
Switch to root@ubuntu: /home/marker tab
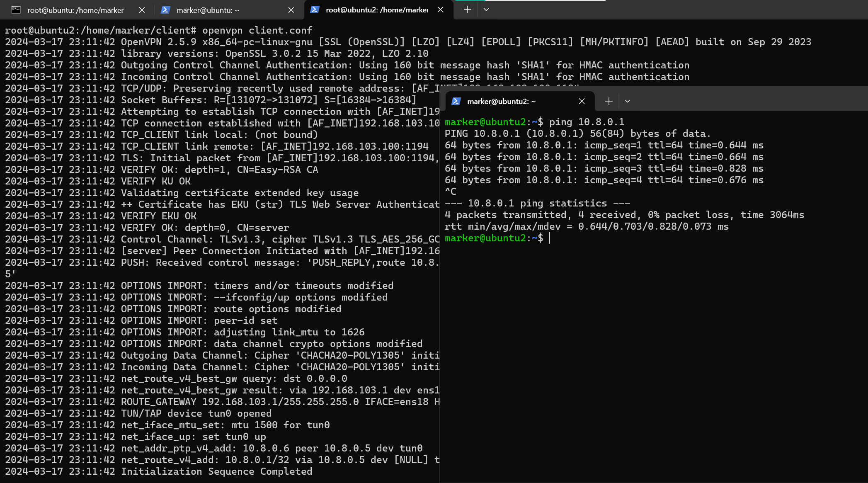click(75, 10)
